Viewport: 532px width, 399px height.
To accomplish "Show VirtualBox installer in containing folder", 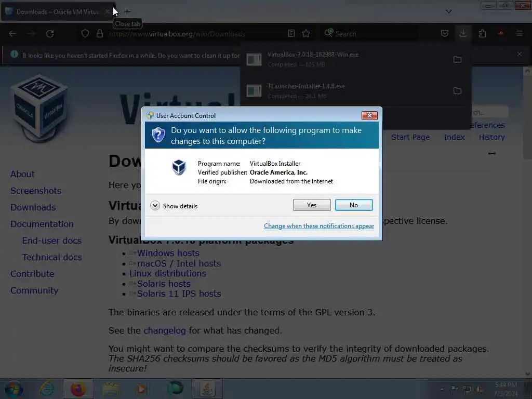I will tap(457, 59).
